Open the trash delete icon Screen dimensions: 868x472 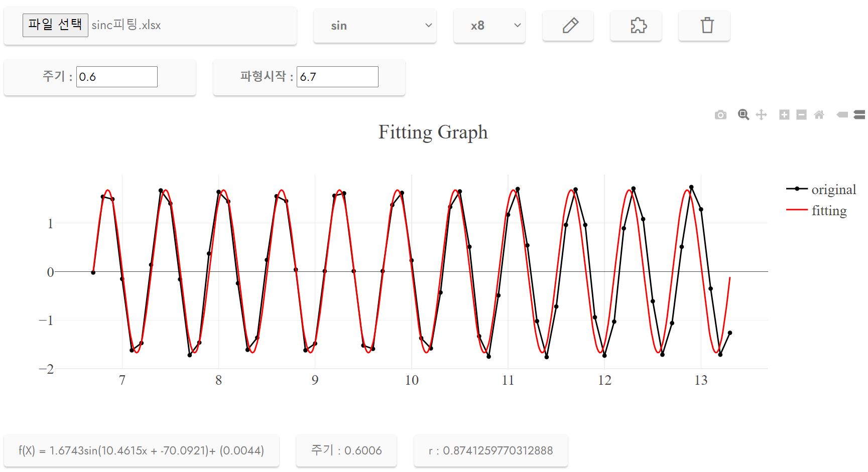[x=704, y=26]
